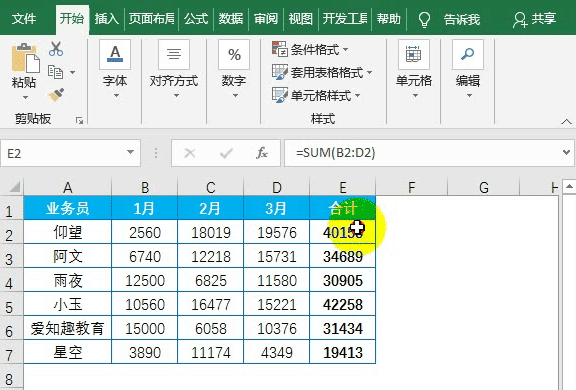Collapse the ribbon with the caret

(566, 121)
